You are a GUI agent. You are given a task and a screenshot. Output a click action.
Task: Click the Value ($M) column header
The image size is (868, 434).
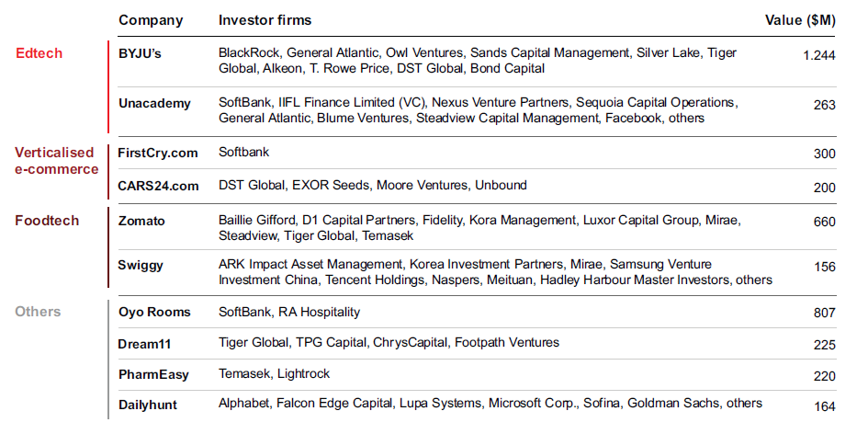[800, 20]
